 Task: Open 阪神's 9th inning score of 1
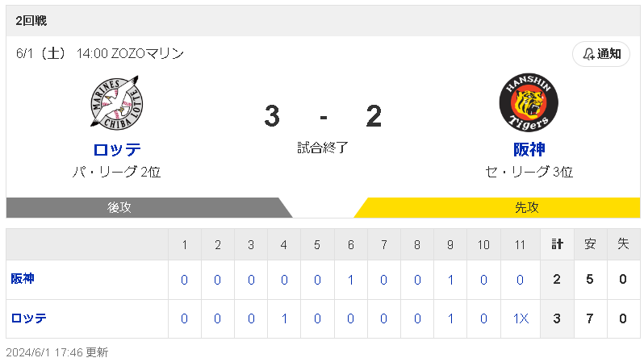[450, 280]
